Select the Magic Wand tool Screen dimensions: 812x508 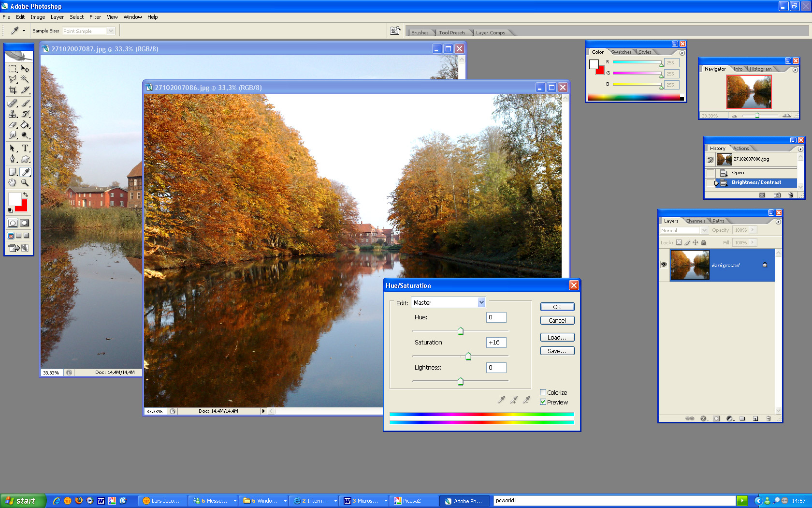tap(25, 79)
